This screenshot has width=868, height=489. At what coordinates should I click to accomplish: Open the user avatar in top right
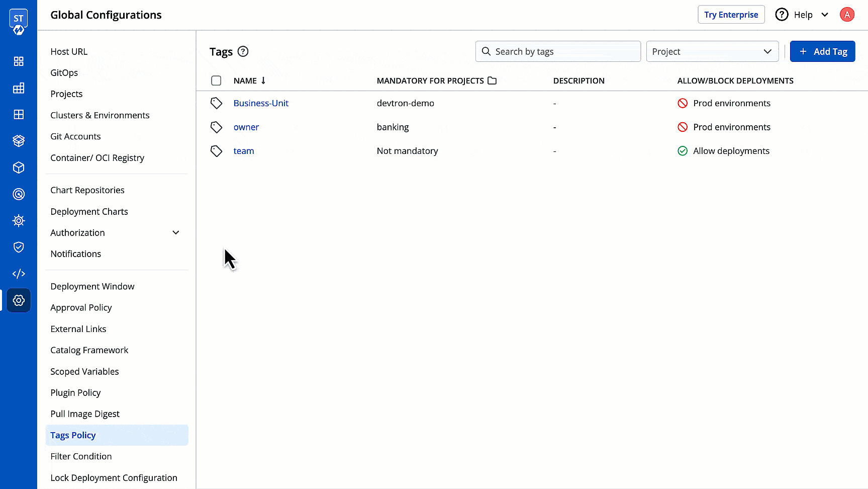pos(847,15)
